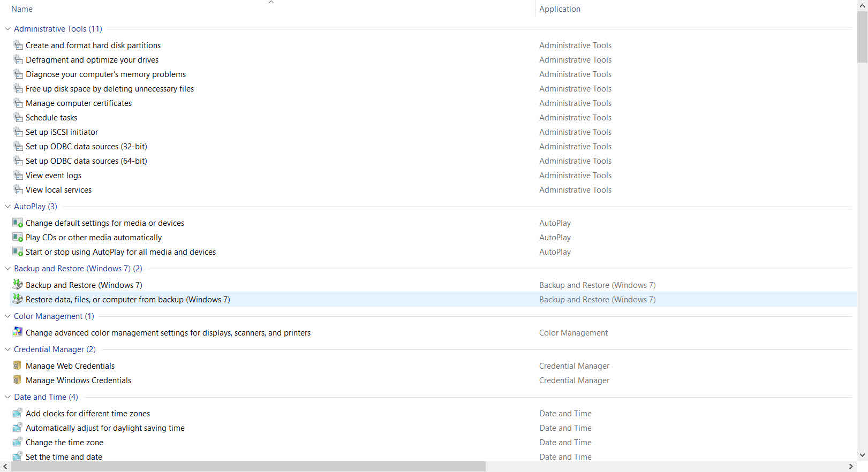Image resolution: width=868 pixels, height=472 pixels.
Task: Select the AutoPlay (3) group header
Action: [x=35, y=207]
